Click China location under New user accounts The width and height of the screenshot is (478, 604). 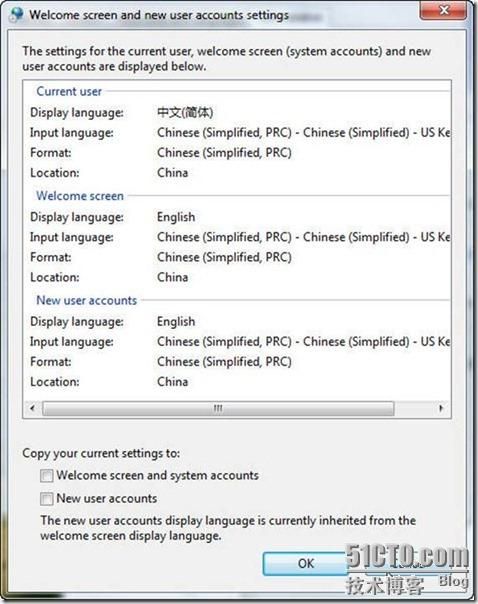coord(173,381)
